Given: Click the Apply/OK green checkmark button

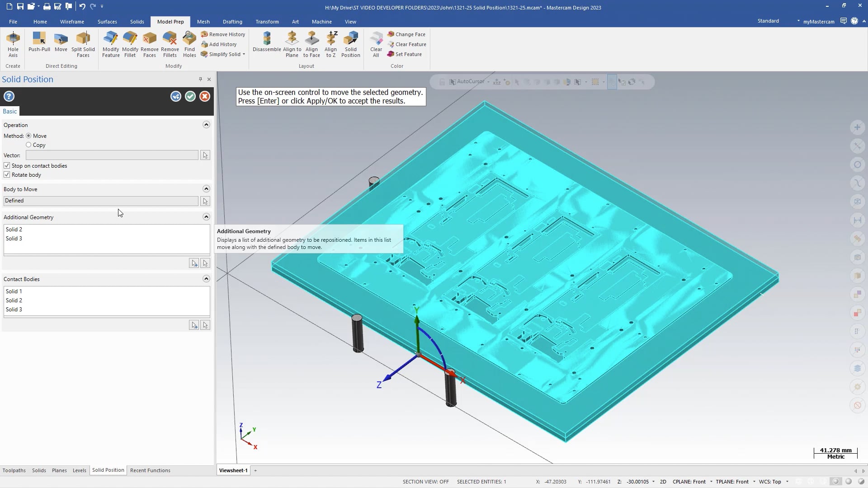Looking at the screenshot, I should (x=189, y=96).
